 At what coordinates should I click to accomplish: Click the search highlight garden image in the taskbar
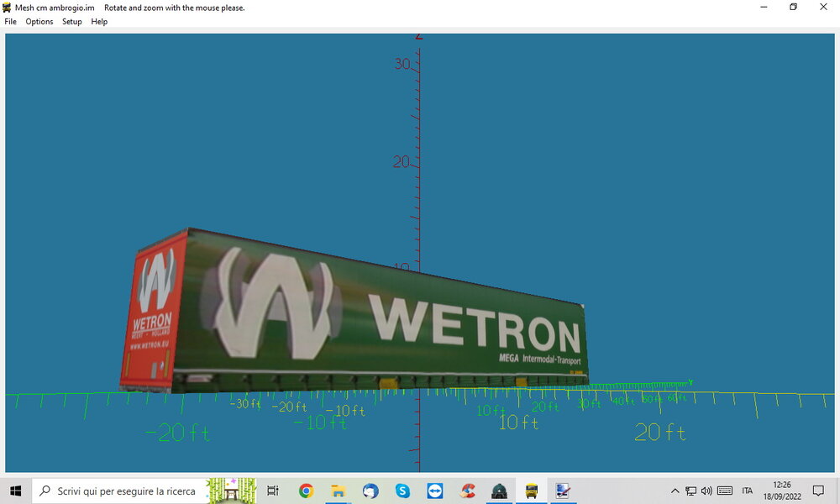[231, 491]
